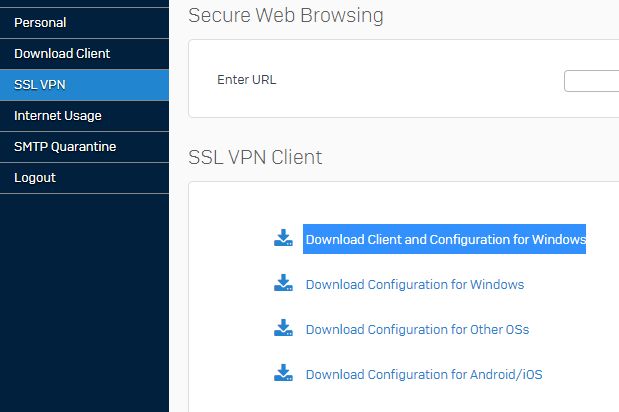This screenshot has height=412, width=619.
Task: Open the Personal sidebar section
Action: 84,23
